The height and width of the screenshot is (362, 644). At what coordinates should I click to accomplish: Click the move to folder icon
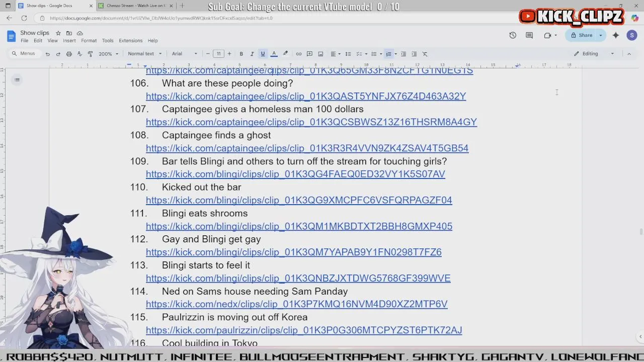pyautogui.click(x=69, y=33)
